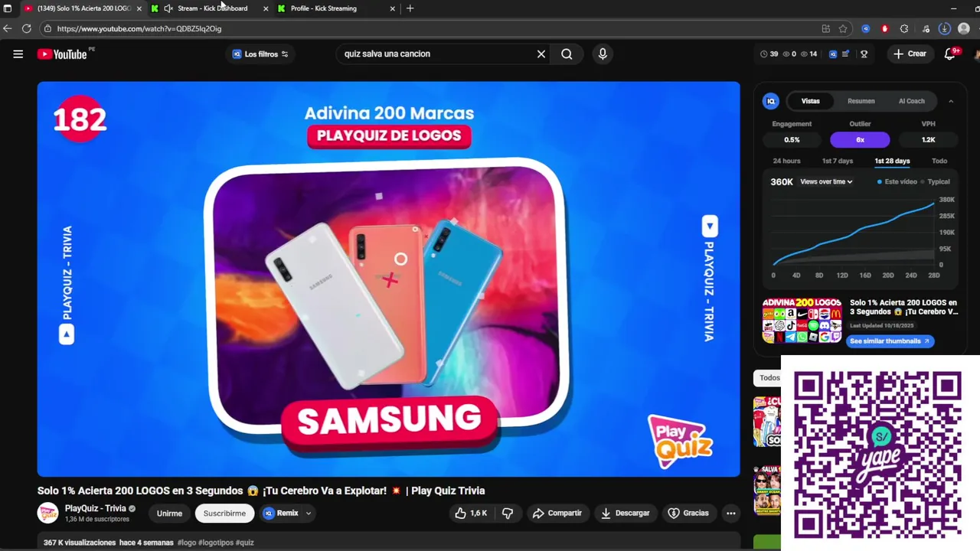Select the Vistas tab in the vidIQ panel
Viewport: 980px width, 551px height.
810,101
